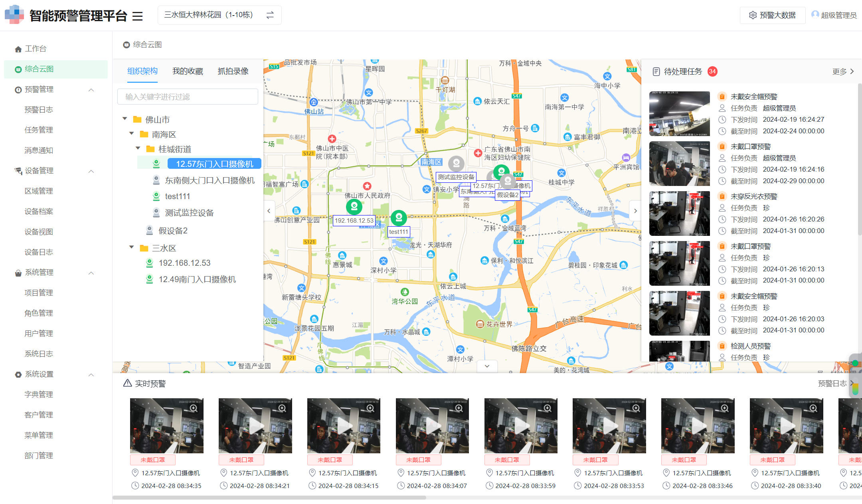Play alert video timestamped 08:33:53
The width and height of the screenshot is (862, 504).
pyautogui.click(x=609, y=425)
